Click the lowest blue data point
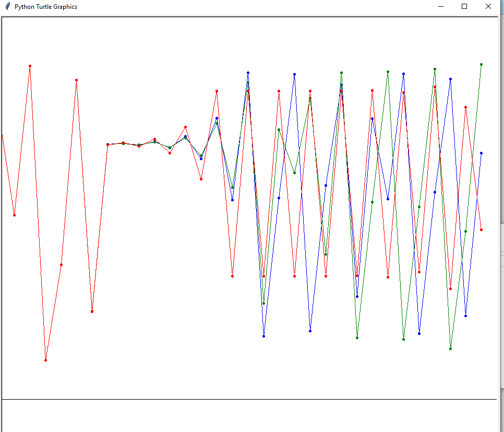This screenshot has width=504, height=432. point(263,336)
